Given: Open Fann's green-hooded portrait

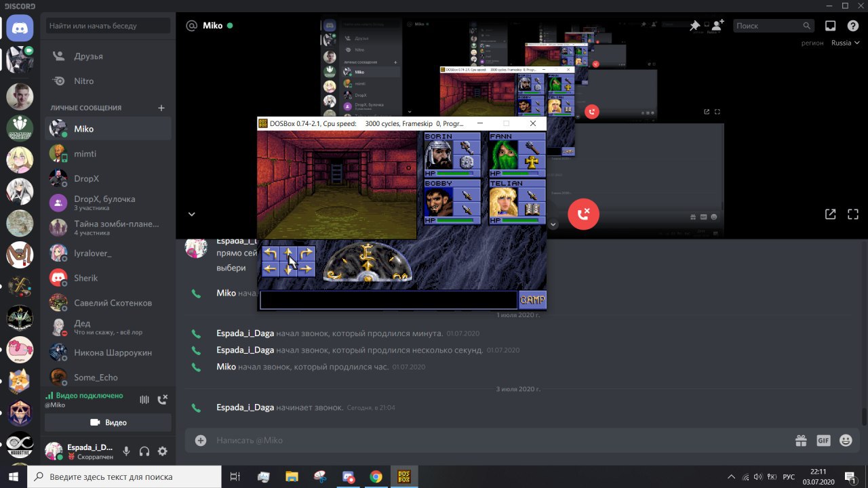Looking at the screenshot, I should [x=505, y=155].
